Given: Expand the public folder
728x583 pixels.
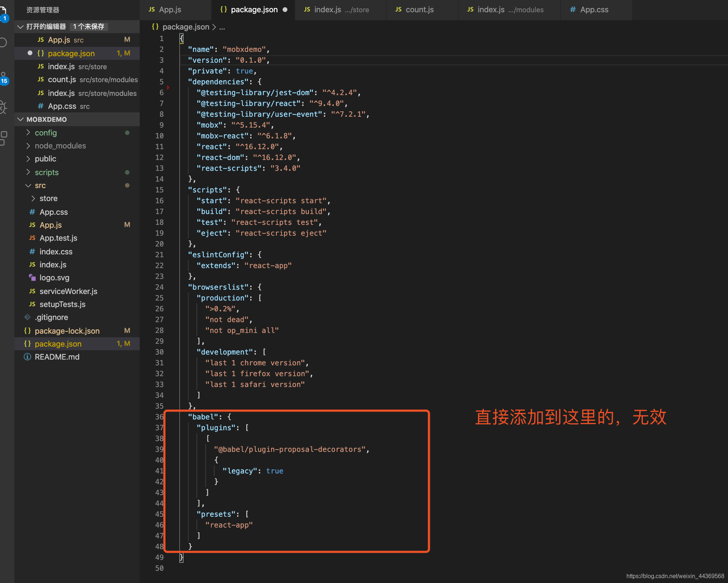Looking at the screenshot, I should [x=28, y=159].
